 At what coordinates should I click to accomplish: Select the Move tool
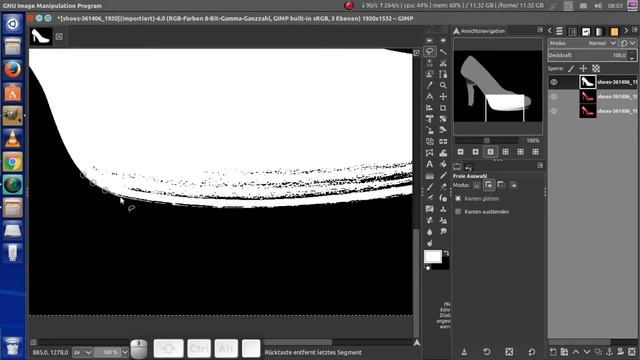click(x=443, y=96)
